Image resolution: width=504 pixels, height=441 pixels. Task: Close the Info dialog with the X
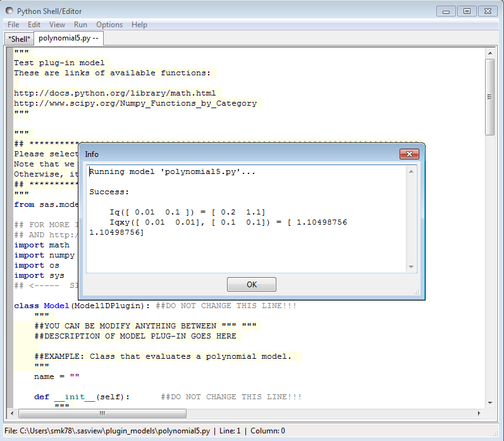pos(410,154)
